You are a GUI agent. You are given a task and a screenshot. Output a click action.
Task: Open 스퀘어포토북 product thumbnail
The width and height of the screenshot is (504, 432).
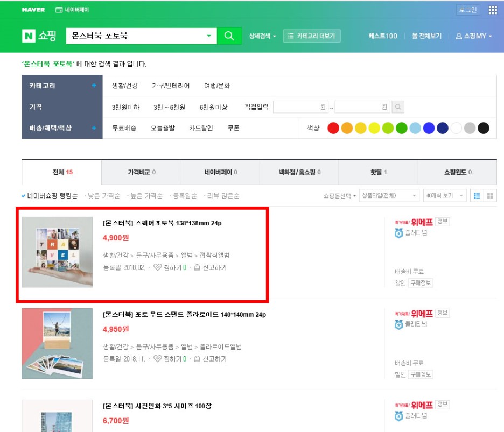point(57,252)
